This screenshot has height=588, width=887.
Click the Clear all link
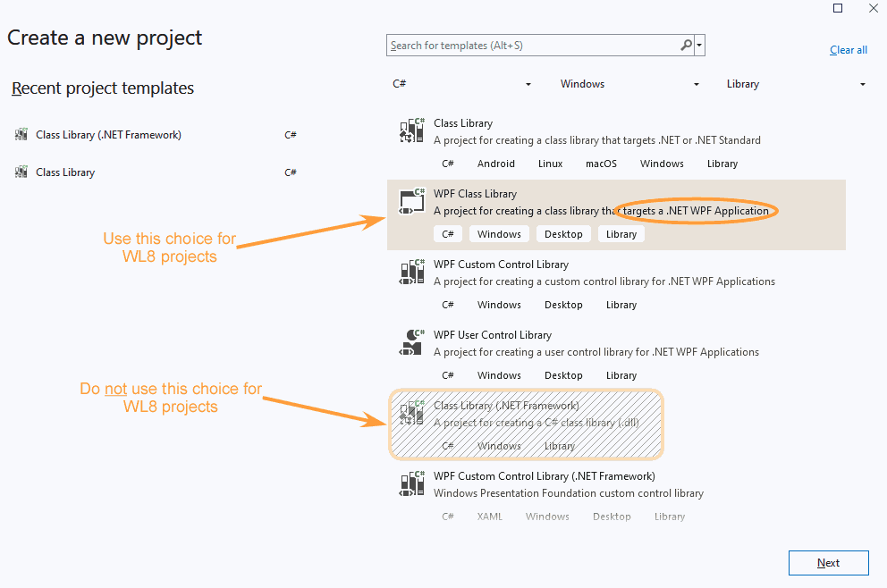[848, 50]
